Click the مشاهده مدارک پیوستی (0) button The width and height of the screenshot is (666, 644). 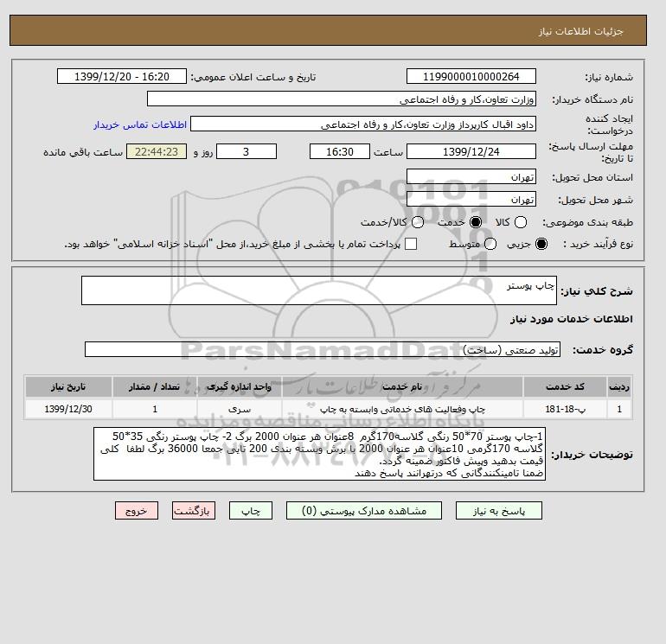pyautogui.click(x=364, y=511)
